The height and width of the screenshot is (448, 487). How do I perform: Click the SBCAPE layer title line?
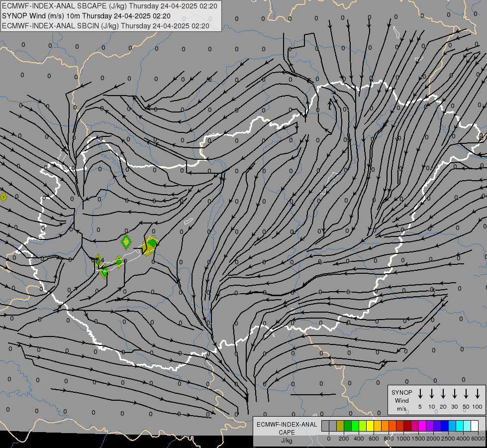[x=109, y=6]
